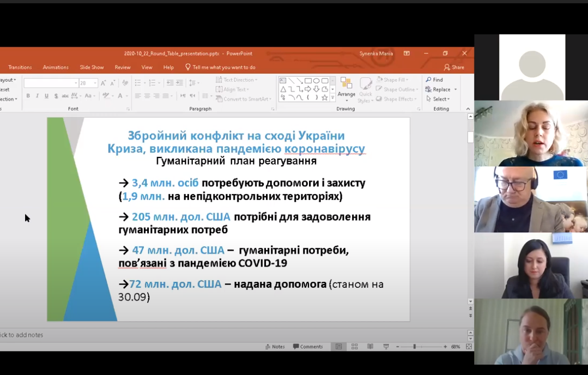Open the Select dropdown in Editing
The image size is (588, 375).
click(x=439, y=99)
